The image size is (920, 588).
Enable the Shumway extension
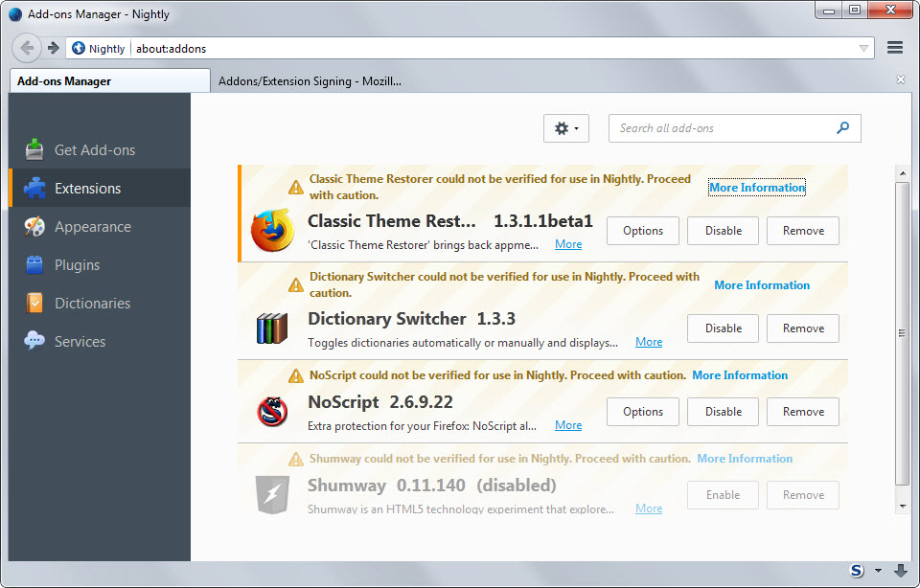click(723, 495)
